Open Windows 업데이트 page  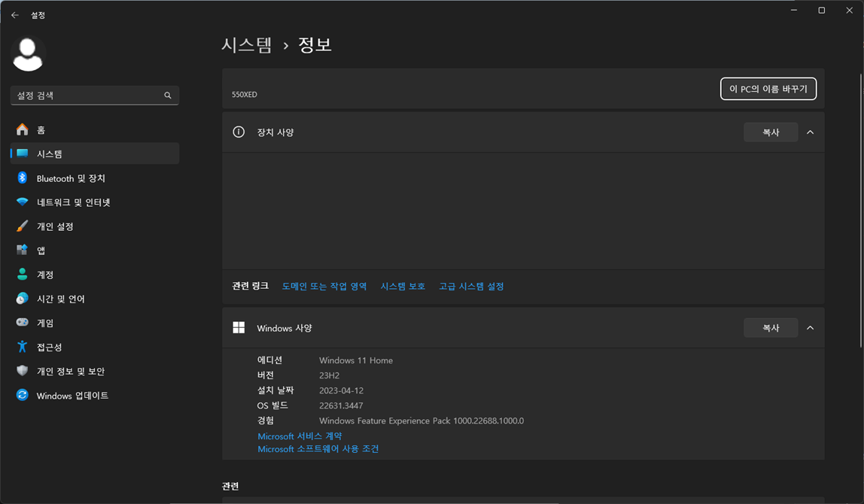pos(95,396)
